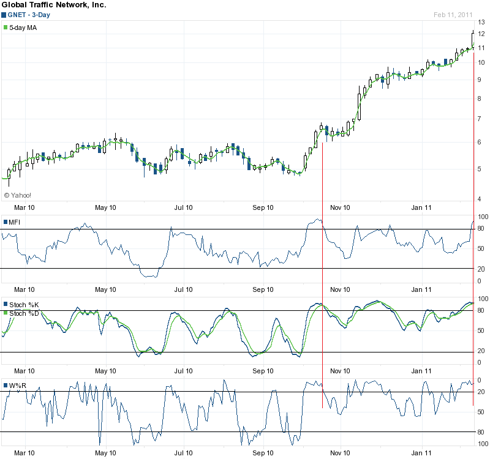Image resolution: width=490 pixels, height=459 pixels.
Task: Click the W%R axis value '100'
Action: click(x=483, y=444)
